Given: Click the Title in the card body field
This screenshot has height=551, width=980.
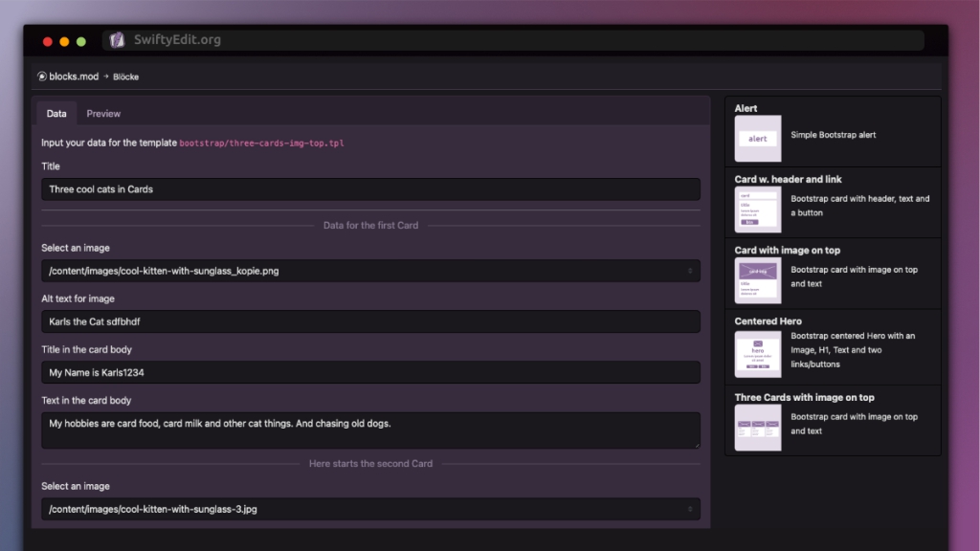Looking at the screenshot, I should point(370,372).
